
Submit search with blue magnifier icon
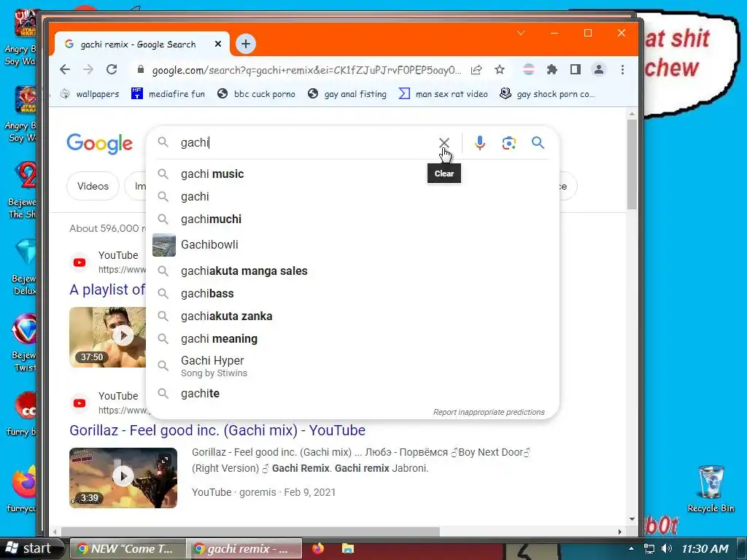(x=538, y=142)
